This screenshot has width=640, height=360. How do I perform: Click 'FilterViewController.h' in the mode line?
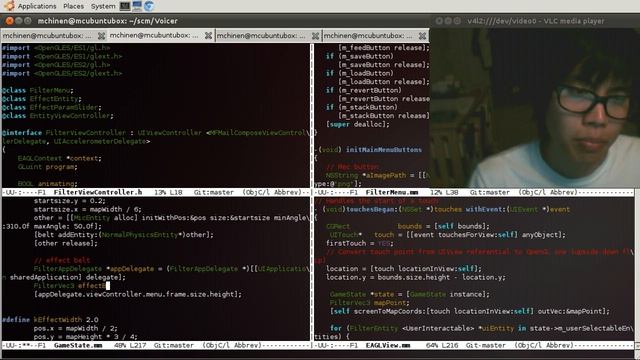(x=98, y=192)
